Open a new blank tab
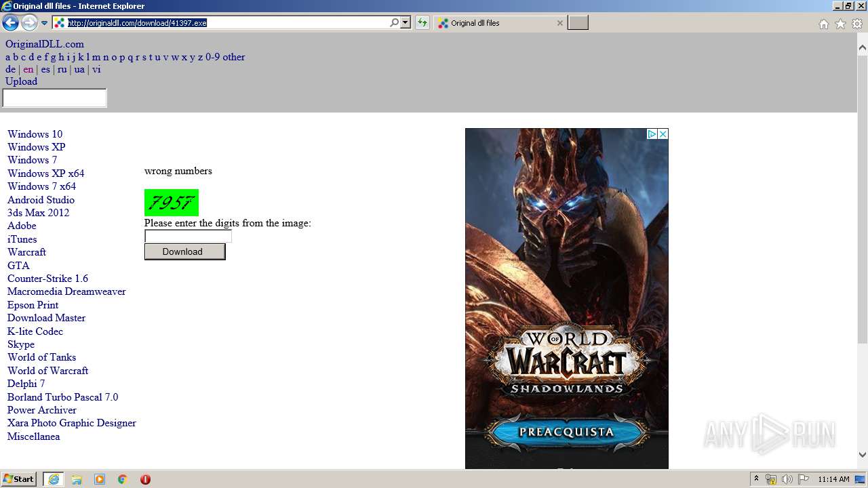The width and height of the screenshot is (868, 488). point(578,23)
